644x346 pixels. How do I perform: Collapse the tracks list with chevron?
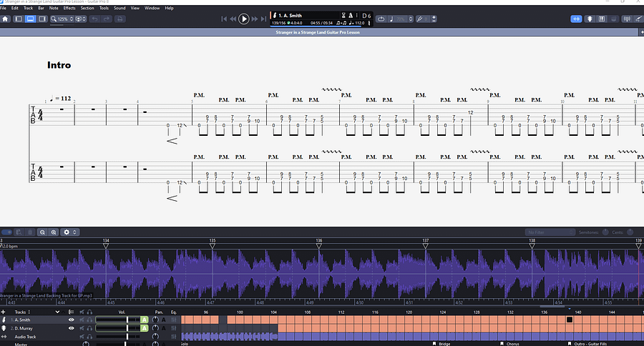point(57,312)
